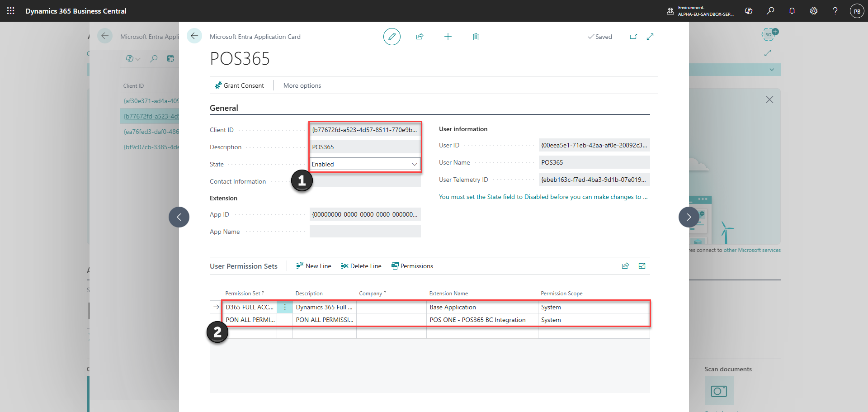Open the settings gear
The width and height of the screenshot is (868, 412).
(814, 11)
